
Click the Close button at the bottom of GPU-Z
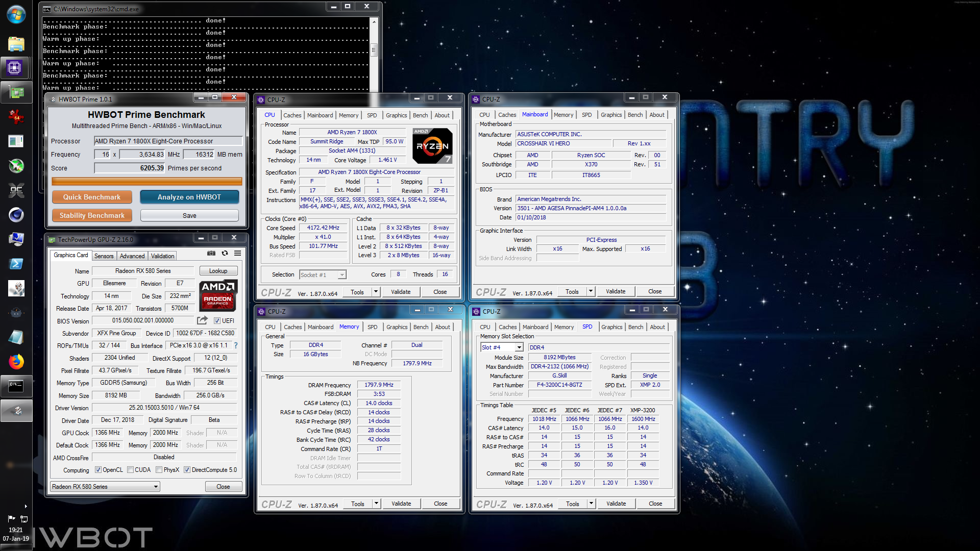click(223, 487)
